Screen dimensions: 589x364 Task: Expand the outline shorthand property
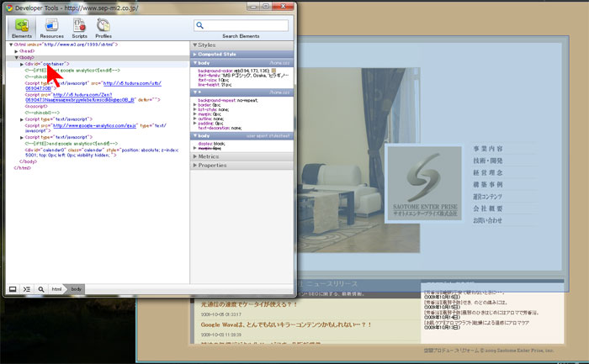click(195, 119)
